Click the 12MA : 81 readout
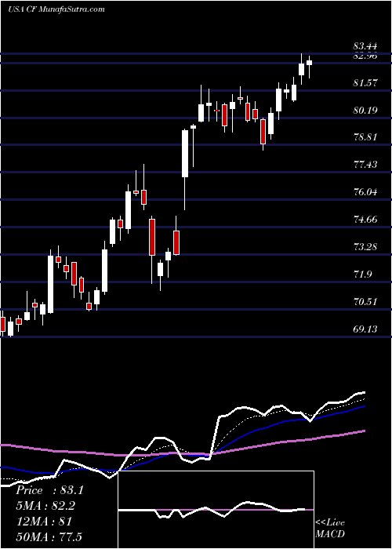 point(44,521)
